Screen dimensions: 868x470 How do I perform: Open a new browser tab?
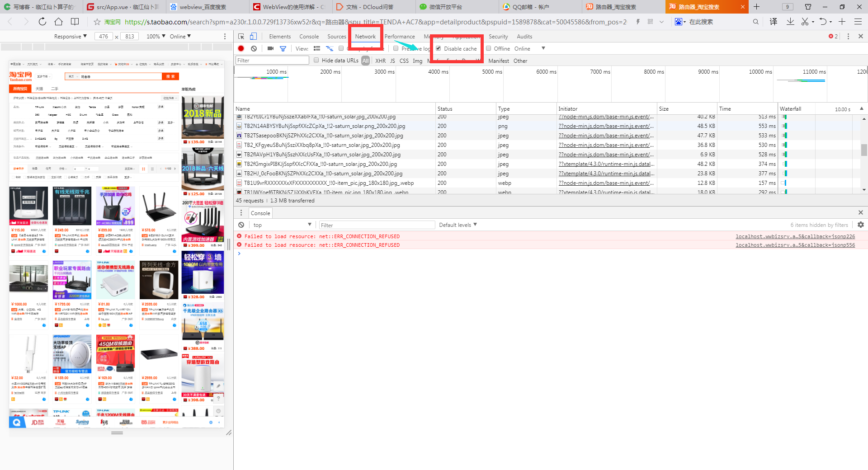756,7
